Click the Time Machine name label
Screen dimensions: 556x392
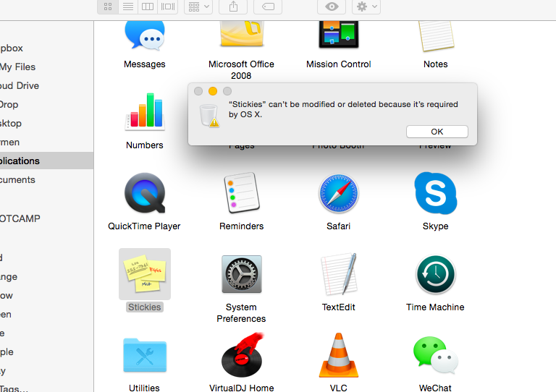click(435, 307)
